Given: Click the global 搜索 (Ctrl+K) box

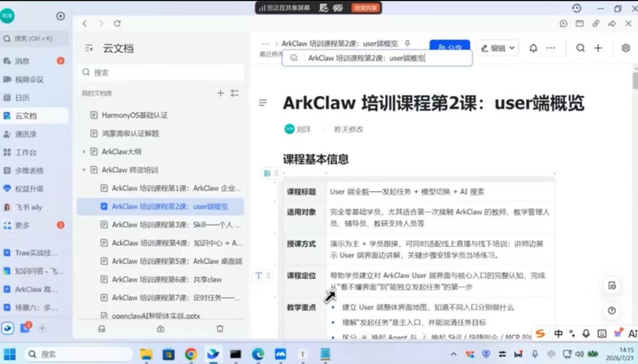Looking at the screenshot, I should point(34,38).
